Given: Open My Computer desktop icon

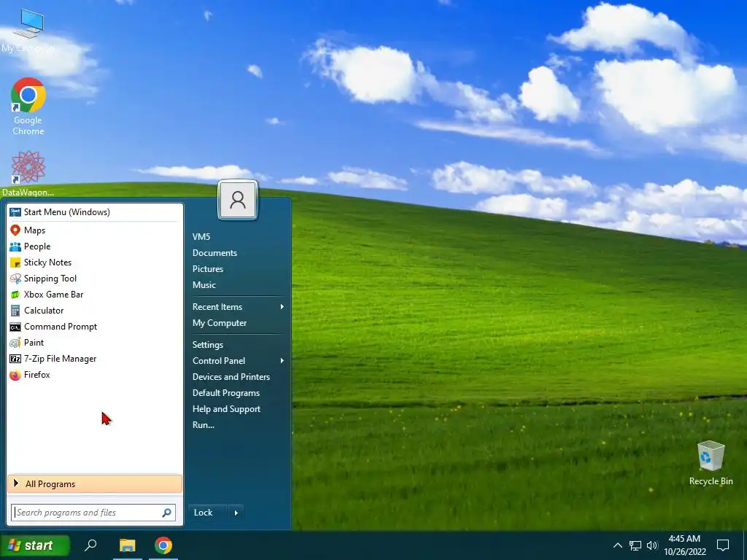Looking at the screenshot, I should (28, 31).
